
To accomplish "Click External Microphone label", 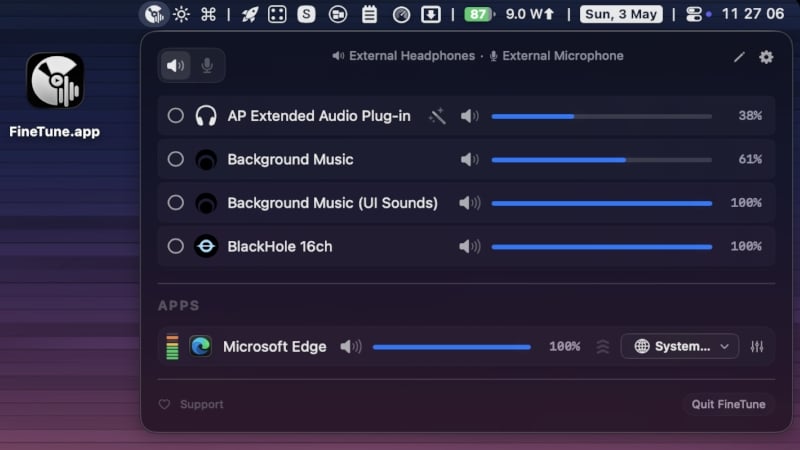I will click(563, 56).
